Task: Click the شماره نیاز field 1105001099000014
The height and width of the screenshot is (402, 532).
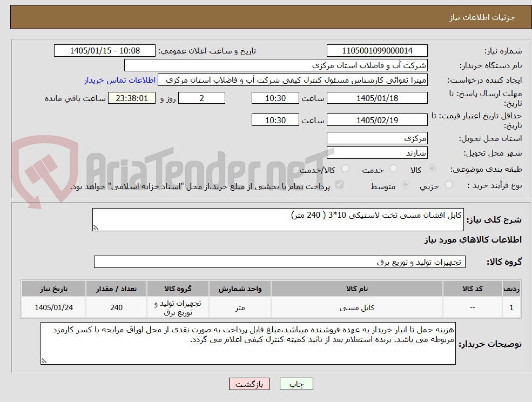Action: 377,51
